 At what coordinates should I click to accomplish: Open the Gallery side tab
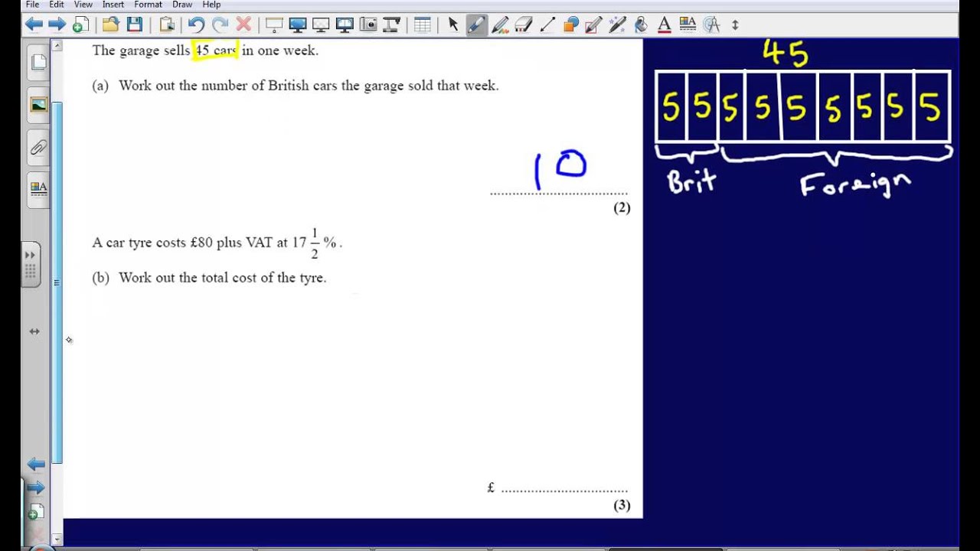coord(38,105)
